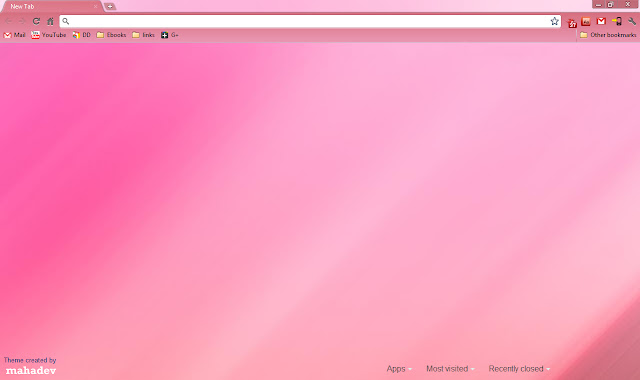Open the Mail bookmark
Image resolution: width=640 pixels, height=380 pixels.
[x=14, y=35]
